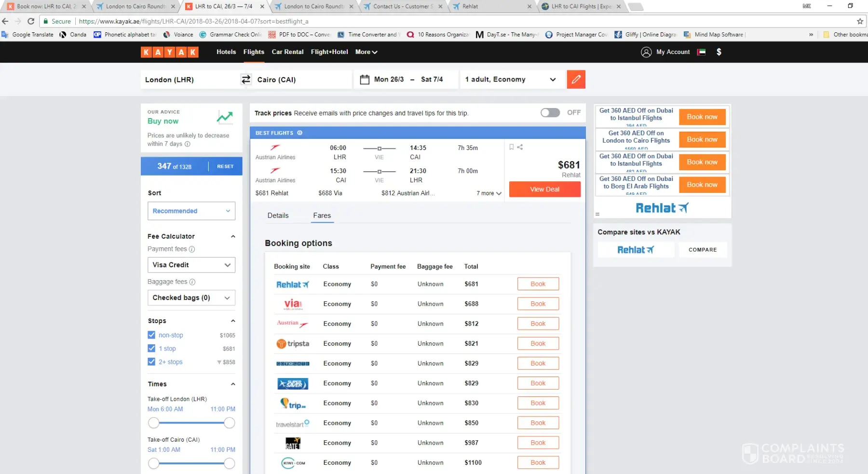Click the browser address bar URL

point(193,21)
